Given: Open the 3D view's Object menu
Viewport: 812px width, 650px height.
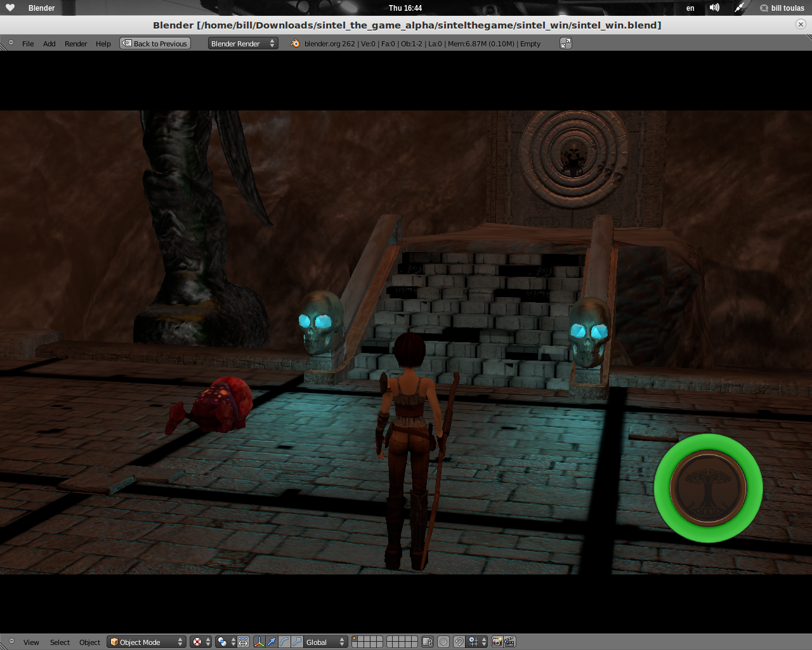Looking at the screenshot, I should point(89,642).
